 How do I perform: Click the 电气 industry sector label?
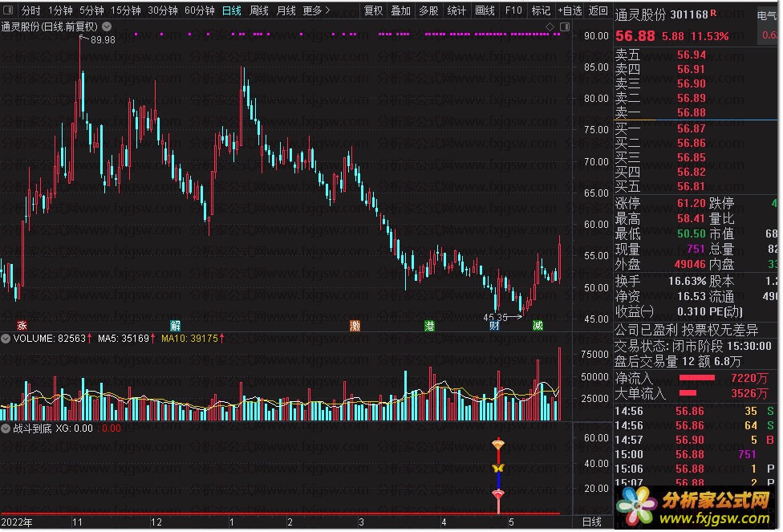[767, 16]
